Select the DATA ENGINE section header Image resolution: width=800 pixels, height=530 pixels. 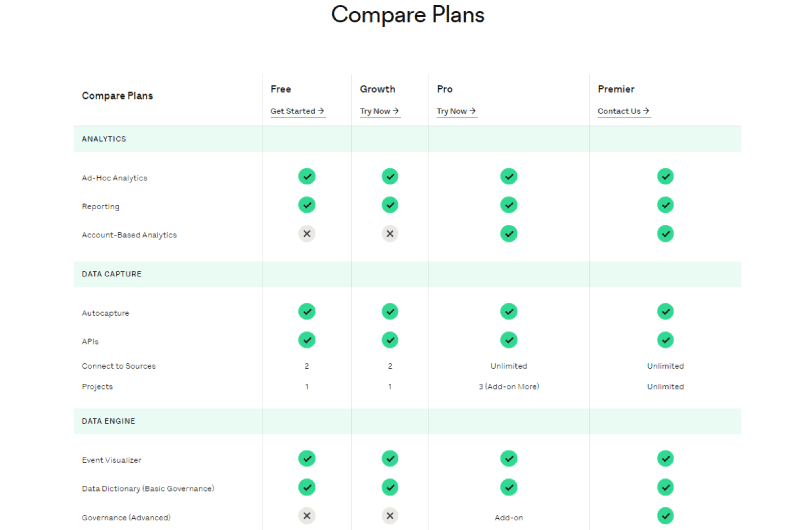tap(407, 421)
